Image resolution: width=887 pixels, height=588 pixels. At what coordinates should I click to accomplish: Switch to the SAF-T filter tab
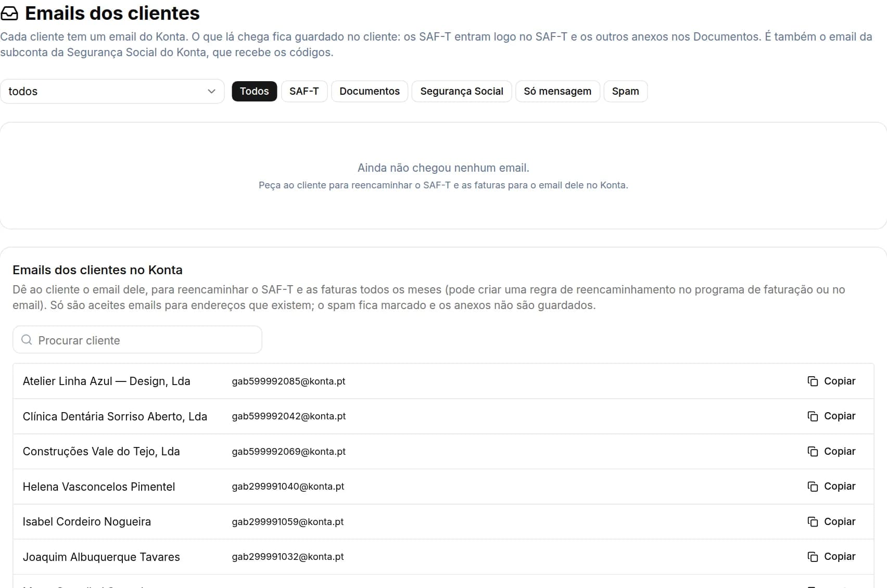coord(304,92)
